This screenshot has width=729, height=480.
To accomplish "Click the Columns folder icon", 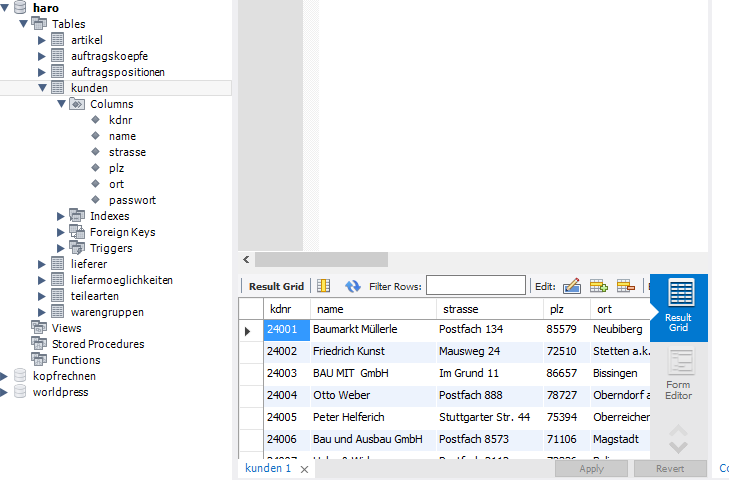I will click(x=77, y=104).
